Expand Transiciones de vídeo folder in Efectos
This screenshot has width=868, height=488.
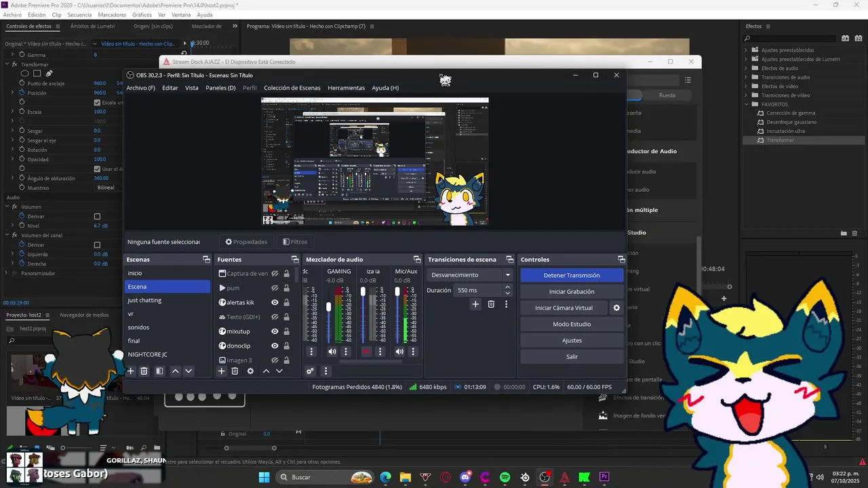[747, 96]
